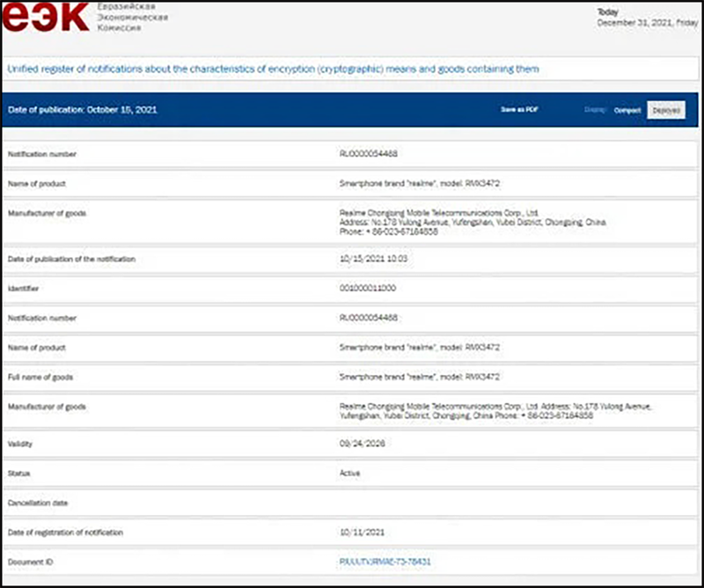
Task: Select the Validity row label
Action: (19, 444)
